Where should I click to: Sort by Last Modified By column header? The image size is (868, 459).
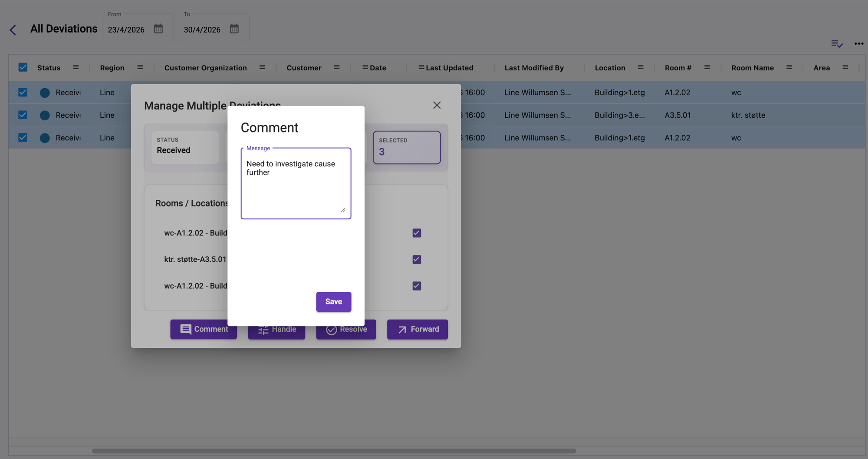tap(534, 68)
